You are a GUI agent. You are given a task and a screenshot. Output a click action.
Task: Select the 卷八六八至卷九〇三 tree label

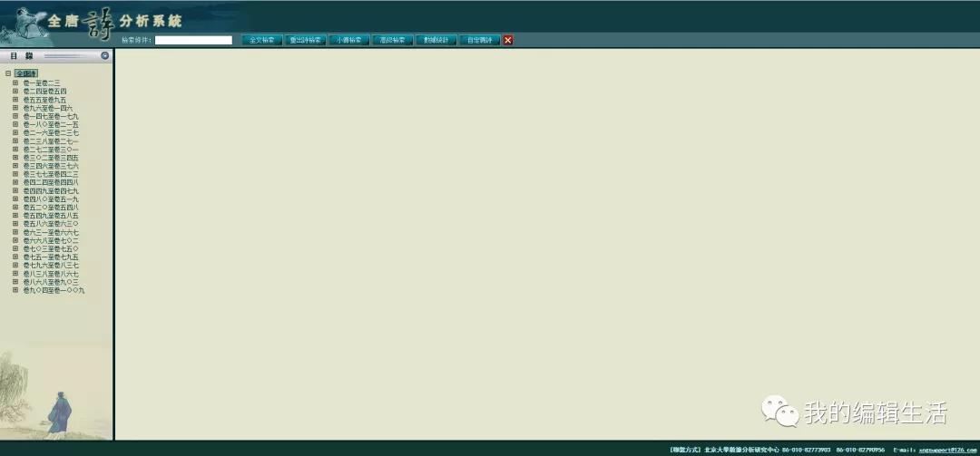coord(51,282)
